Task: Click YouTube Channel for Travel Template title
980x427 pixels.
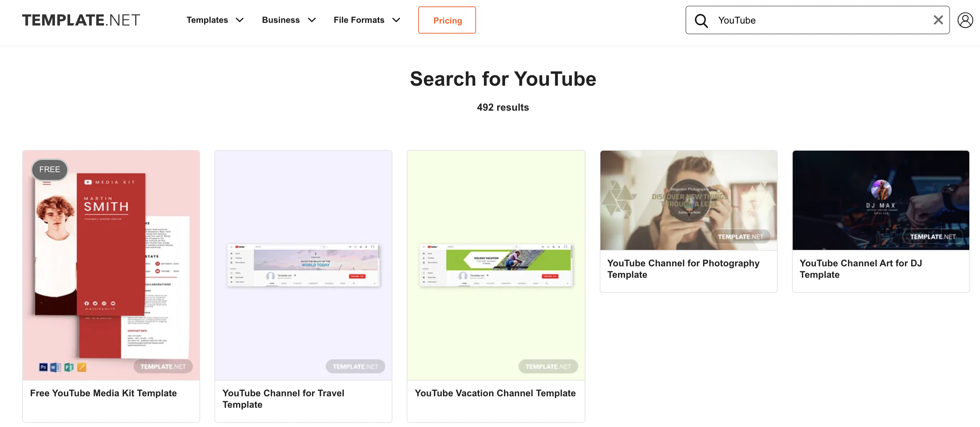Action: tap(283, 399)
